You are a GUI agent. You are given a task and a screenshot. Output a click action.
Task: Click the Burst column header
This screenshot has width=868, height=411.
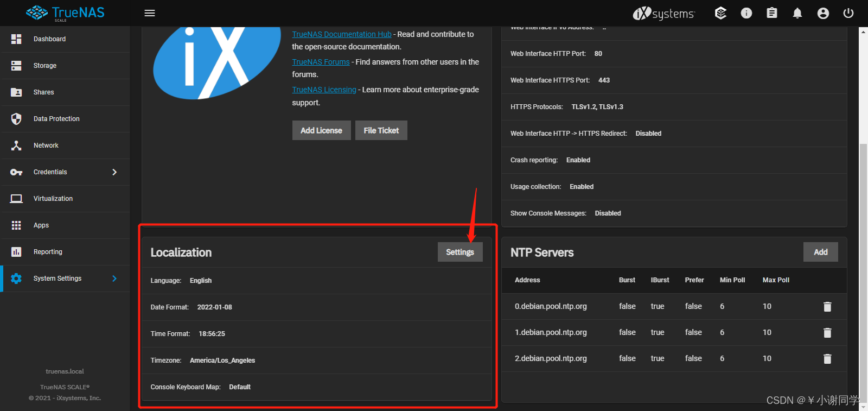627,280
